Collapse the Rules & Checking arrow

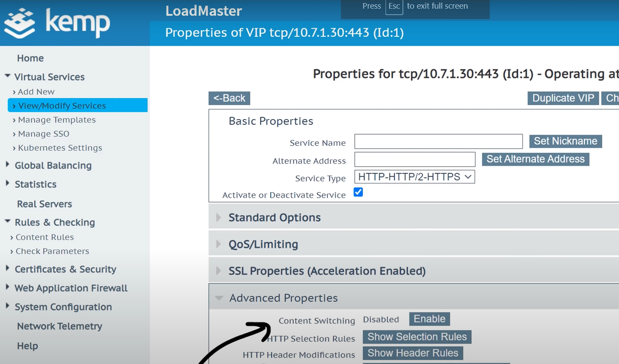click(7, 222)
